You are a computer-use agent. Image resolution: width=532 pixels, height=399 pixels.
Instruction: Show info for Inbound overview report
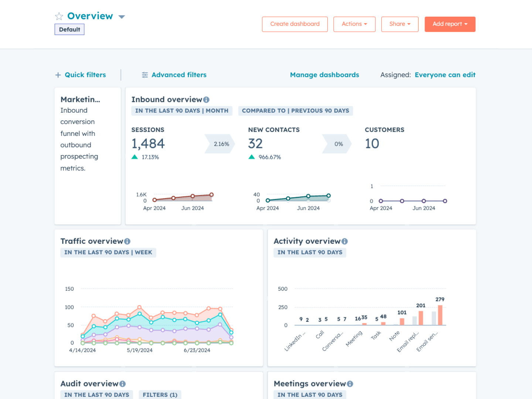tap(207, 100)
